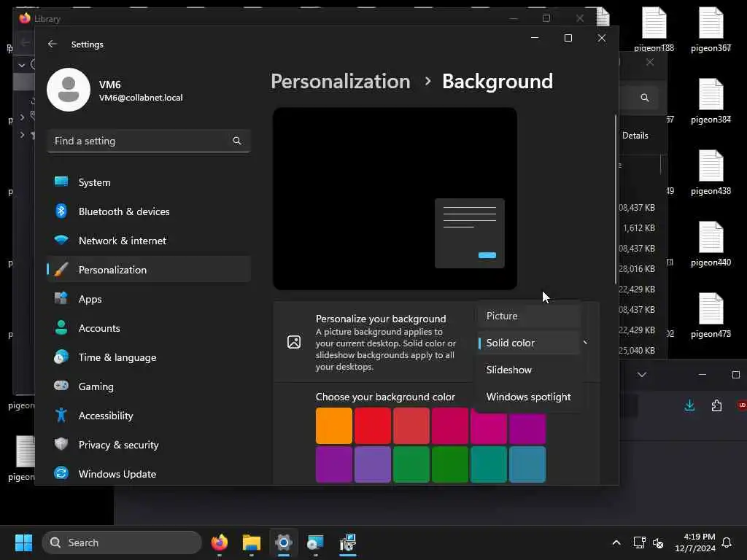Pick the steel blue background color
The image size is (747, 560).
[x=527, y=464]
